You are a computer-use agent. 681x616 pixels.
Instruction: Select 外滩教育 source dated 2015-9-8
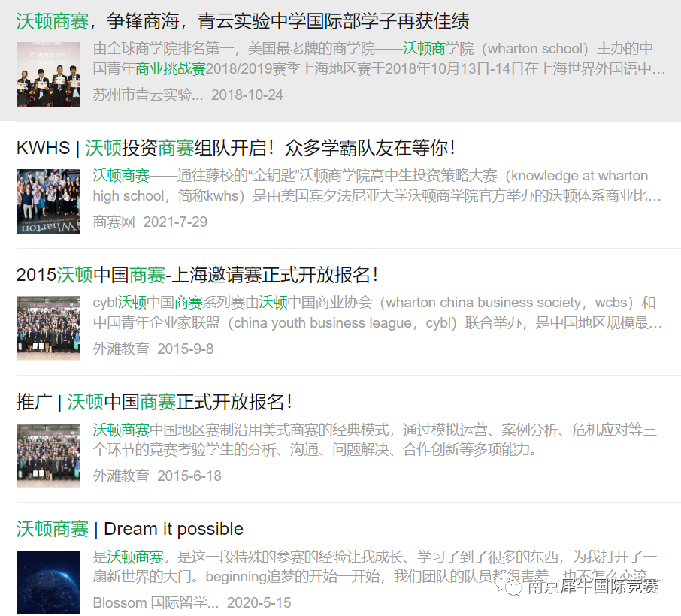[121, 349]
